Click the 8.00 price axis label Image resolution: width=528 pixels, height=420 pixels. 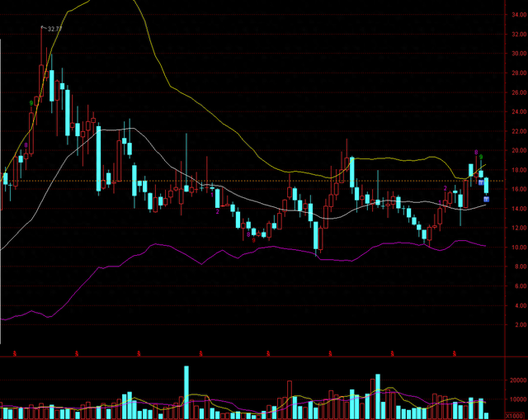521,267
